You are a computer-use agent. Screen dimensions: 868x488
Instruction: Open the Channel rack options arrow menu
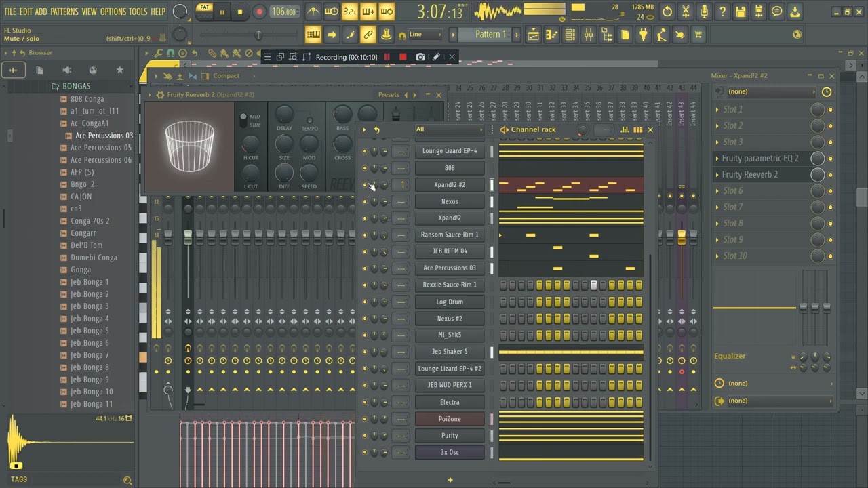[364, 129]
